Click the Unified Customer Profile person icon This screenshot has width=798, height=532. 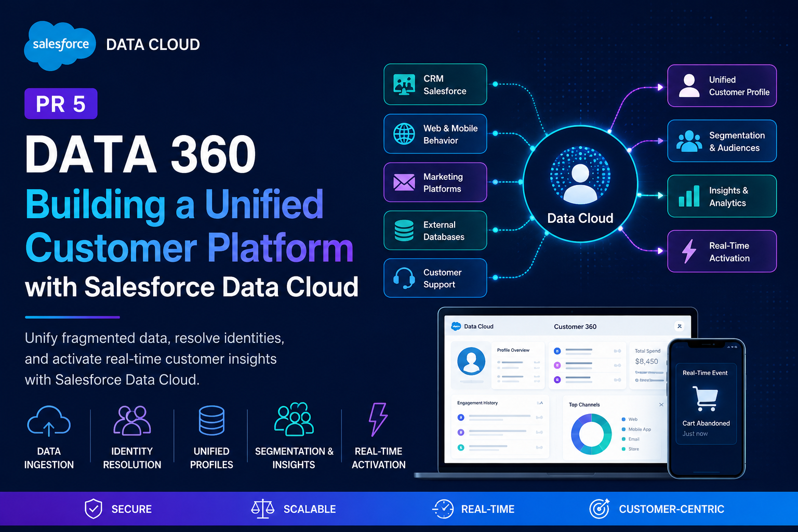(689, 86)
